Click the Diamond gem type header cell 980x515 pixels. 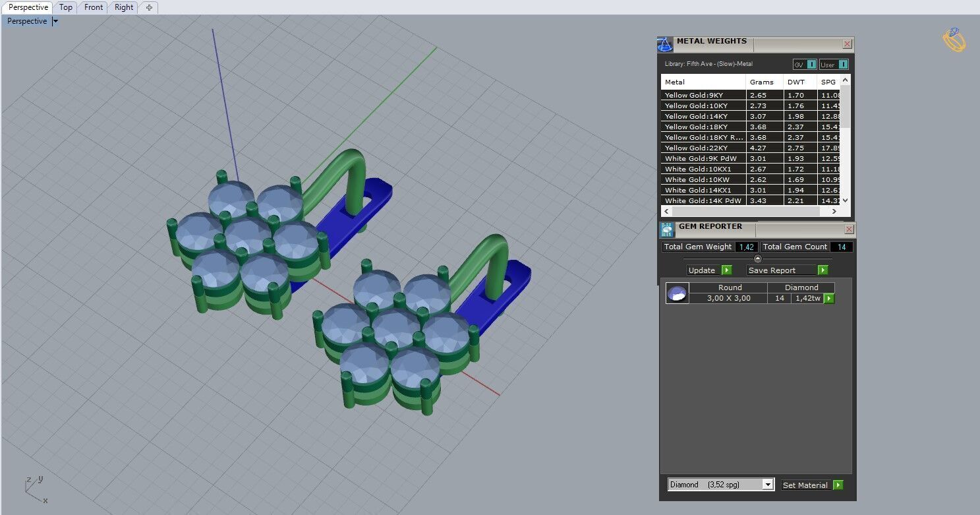click(x=801, y=288)
